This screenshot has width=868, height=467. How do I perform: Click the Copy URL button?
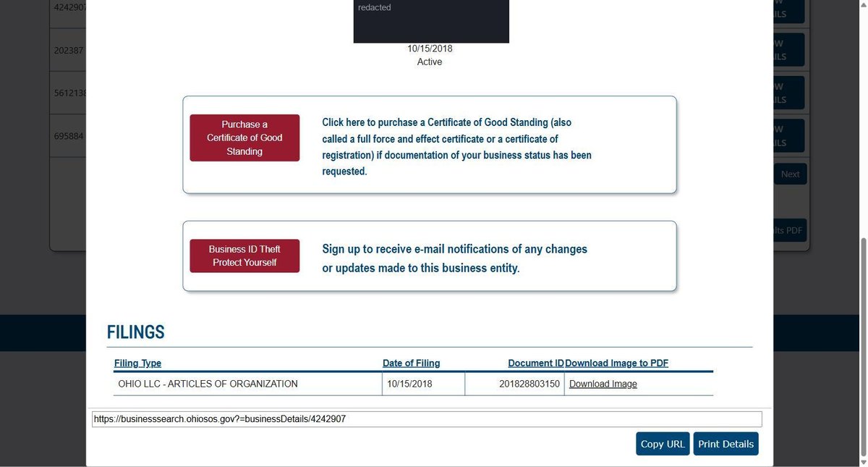click(663, 444)
